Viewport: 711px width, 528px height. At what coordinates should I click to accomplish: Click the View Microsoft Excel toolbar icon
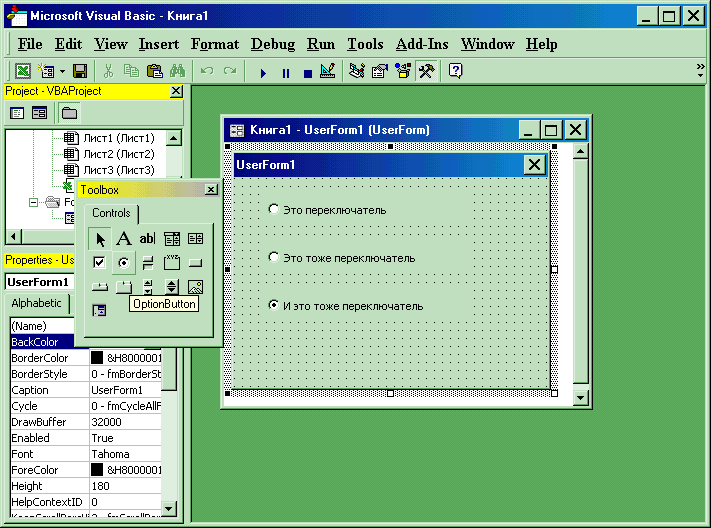[x=23, y=71]
